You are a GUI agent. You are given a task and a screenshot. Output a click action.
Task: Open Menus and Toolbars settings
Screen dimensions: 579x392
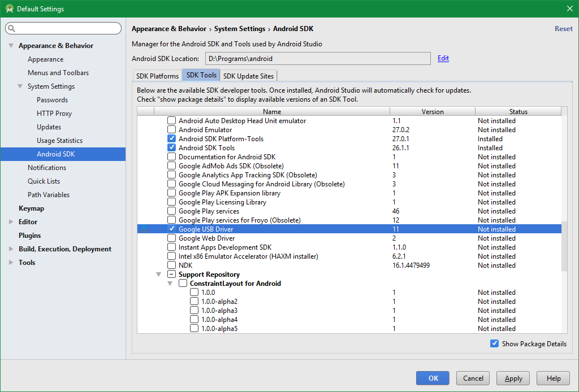tap(58, 73)
